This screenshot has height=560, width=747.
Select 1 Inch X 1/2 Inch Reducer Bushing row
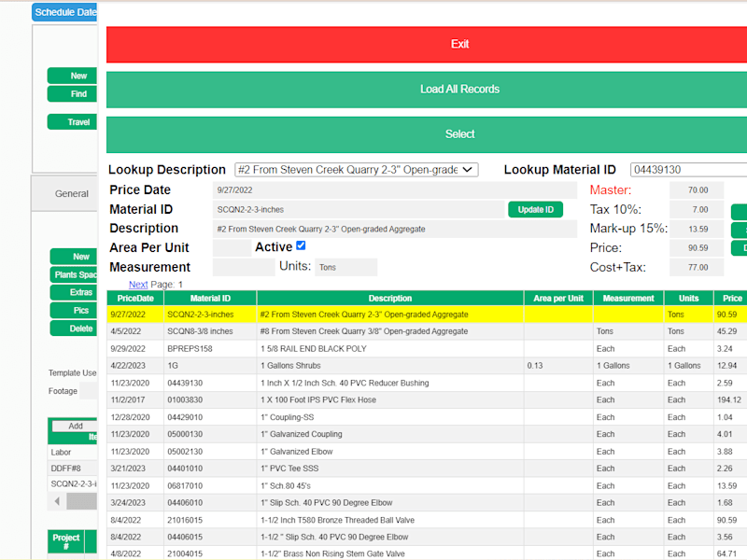tap(427, 383)
